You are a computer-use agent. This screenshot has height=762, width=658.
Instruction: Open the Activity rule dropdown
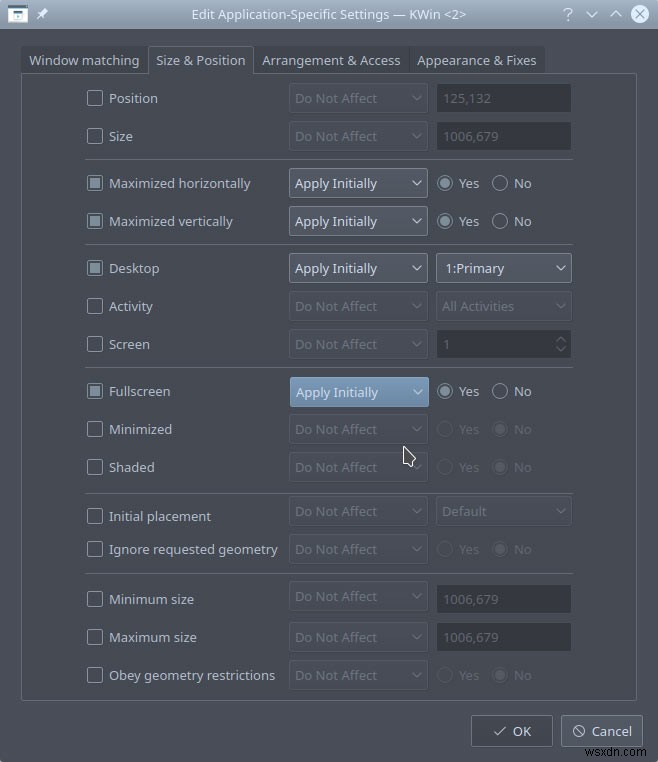[x=358, y=306]
